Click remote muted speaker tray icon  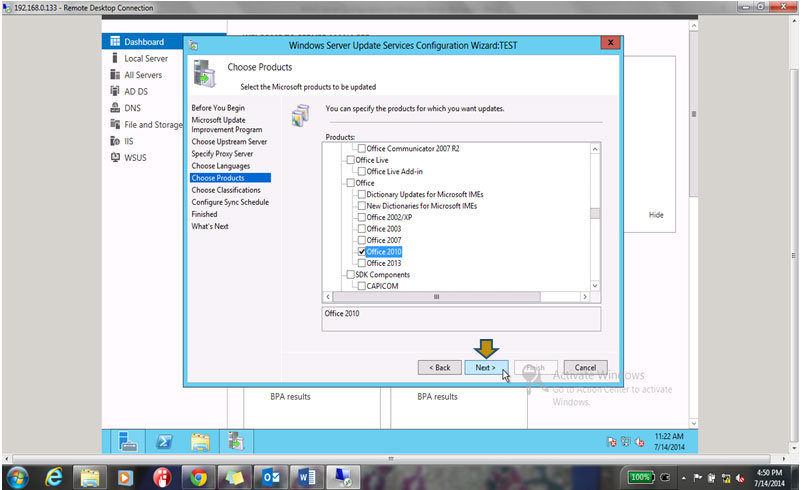coord(640,442)
